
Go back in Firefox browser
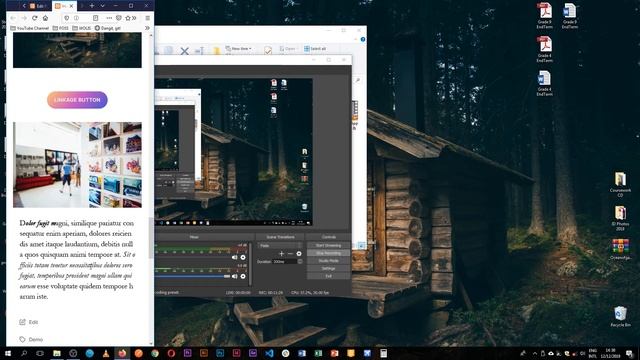(13, 18)
